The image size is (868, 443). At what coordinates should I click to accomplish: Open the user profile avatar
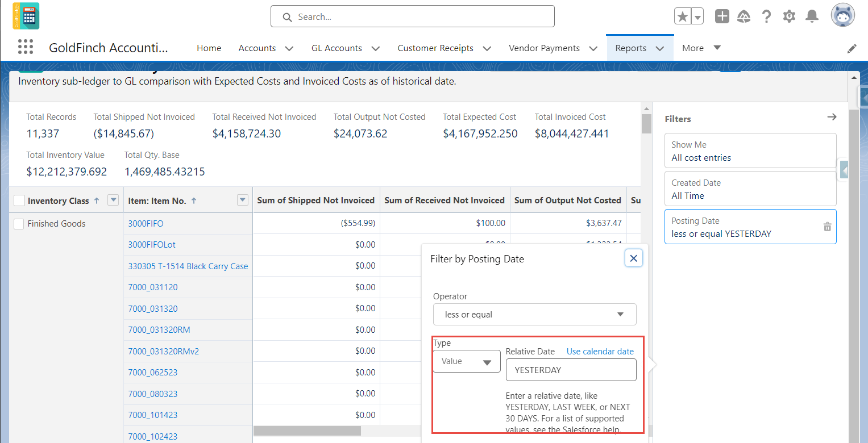[843, 15]
